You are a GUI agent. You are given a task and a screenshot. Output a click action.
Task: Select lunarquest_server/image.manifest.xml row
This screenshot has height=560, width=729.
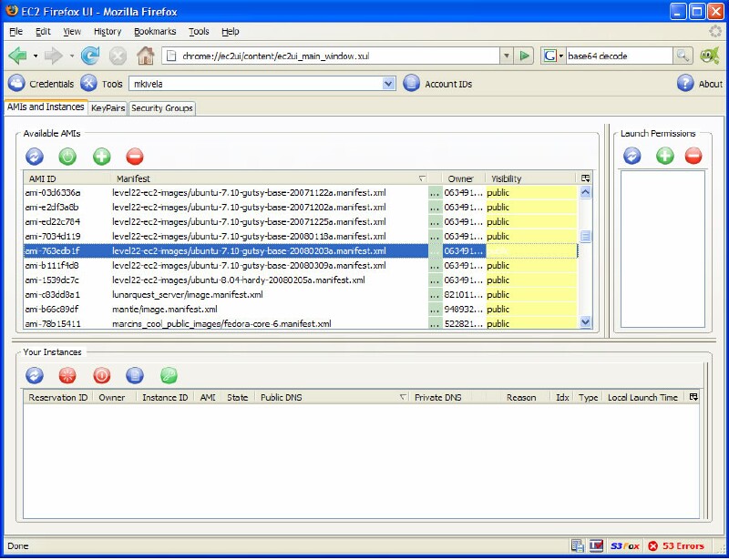301,295
